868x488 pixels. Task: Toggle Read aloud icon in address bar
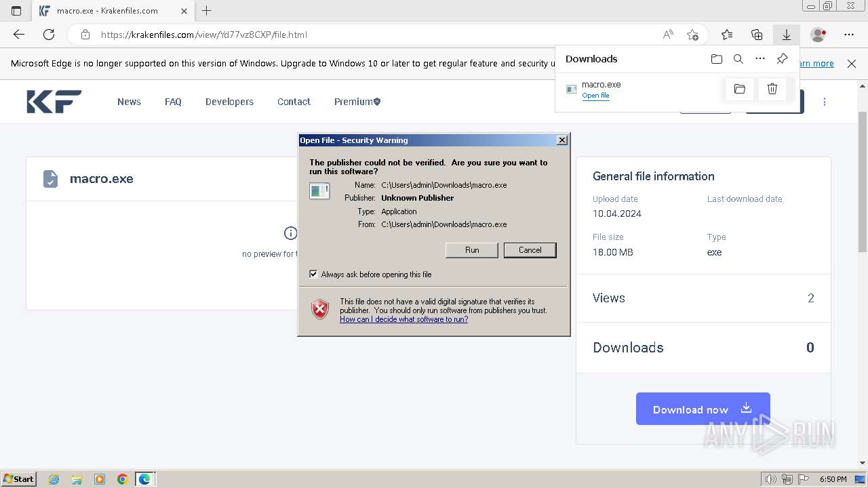pyautogui.click(x=668, y=35)
